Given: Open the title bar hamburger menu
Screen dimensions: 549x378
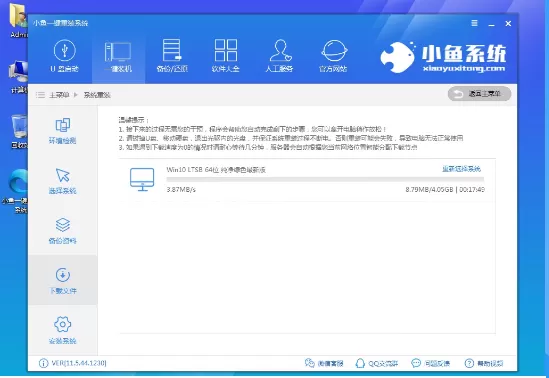Looking at the screenshot, I should (474, 23).
